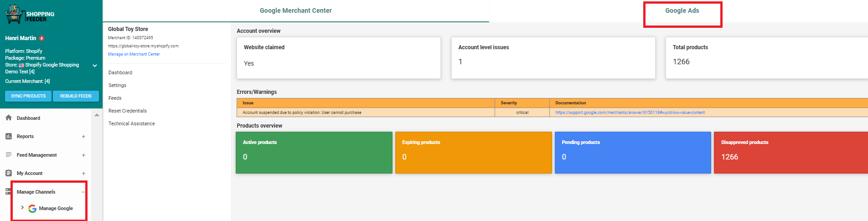Click the Shopping Feeder logo
Image resolution: width=868 pixels, height=221 pixels.
[30, 14]
